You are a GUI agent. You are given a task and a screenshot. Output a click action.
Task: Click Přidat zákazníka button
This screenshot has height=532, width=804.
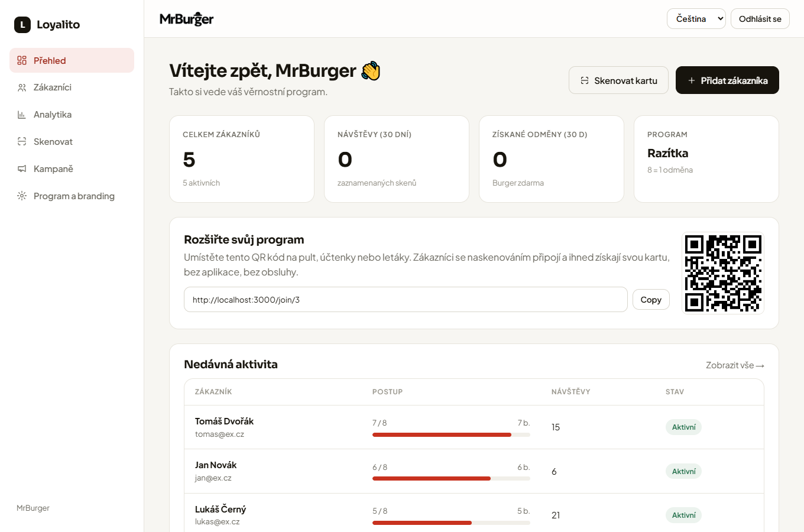(x=727, y=80)
